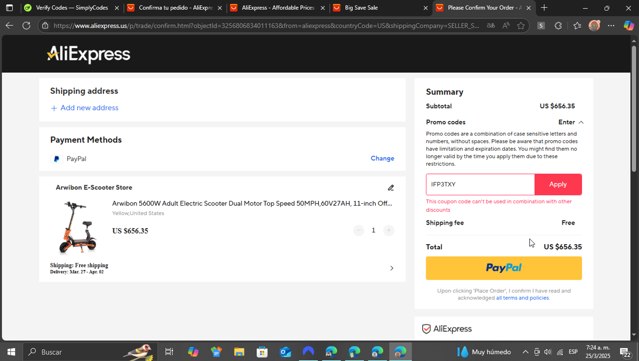This screenshot has height=361, width=640.
Task: Increase scooter quantity with plus button
Action: pos(389,230)
